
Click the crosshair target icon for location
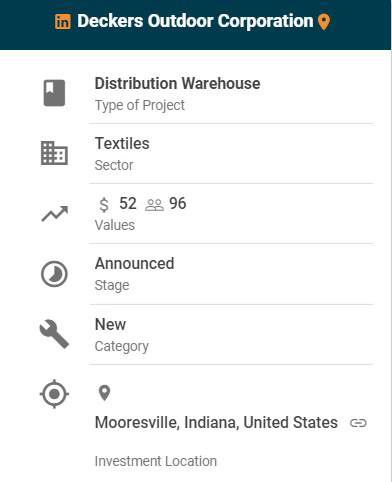tap(54, 394)
